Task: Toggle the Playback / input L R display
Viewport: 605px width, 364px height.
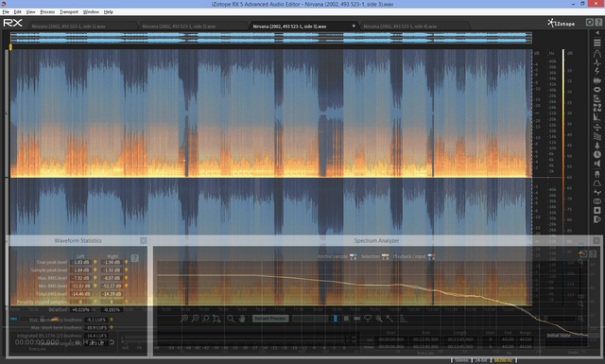Action: (431, 257)
